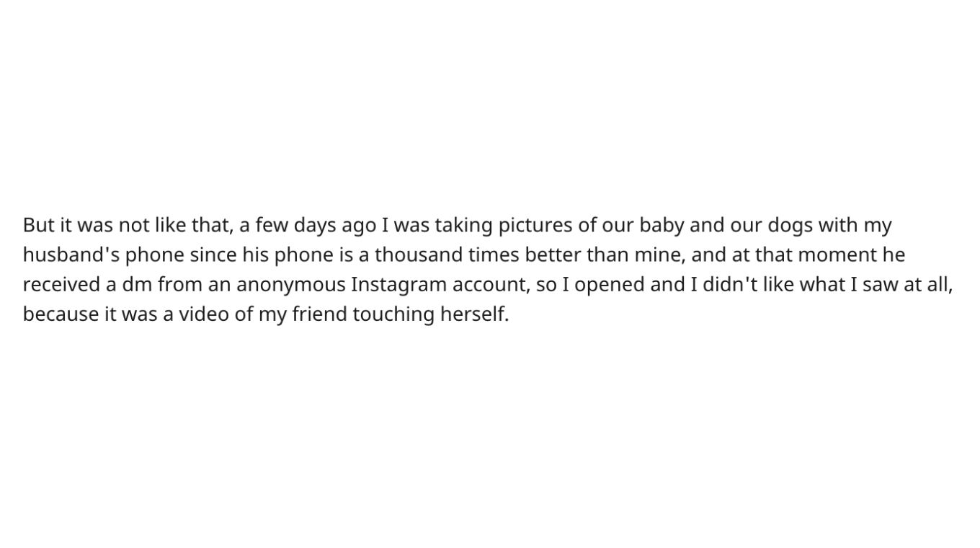This screenshot has height=548, width=980.
Task: Click the word "herself" ending the paragraph
Action: click(x=473, y=314)
